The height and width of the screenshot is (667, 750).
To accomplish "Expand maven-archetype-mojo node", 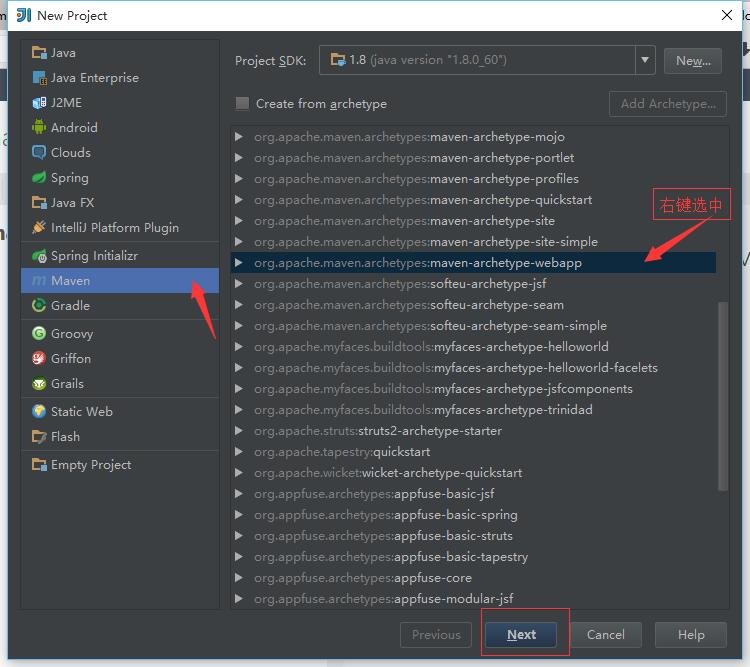I will tap(239, 137).
